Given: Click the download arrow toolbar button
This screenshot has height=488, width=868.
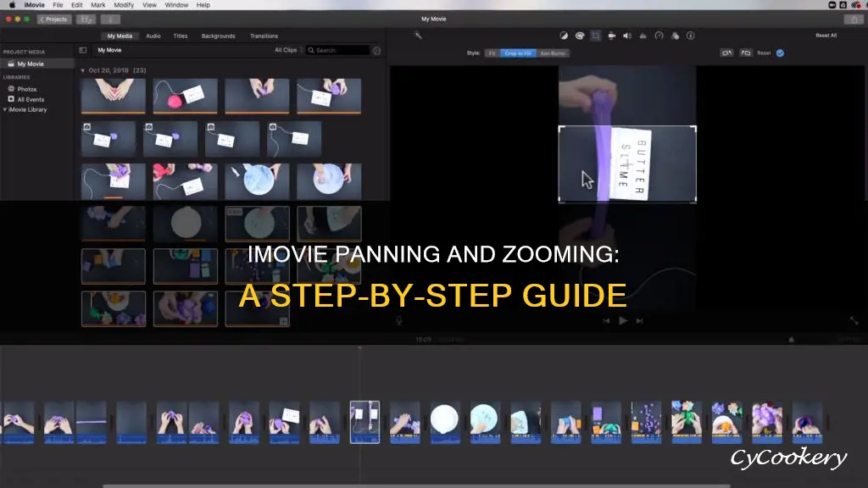Looking at the screenshot, I should tap(110, 19).
